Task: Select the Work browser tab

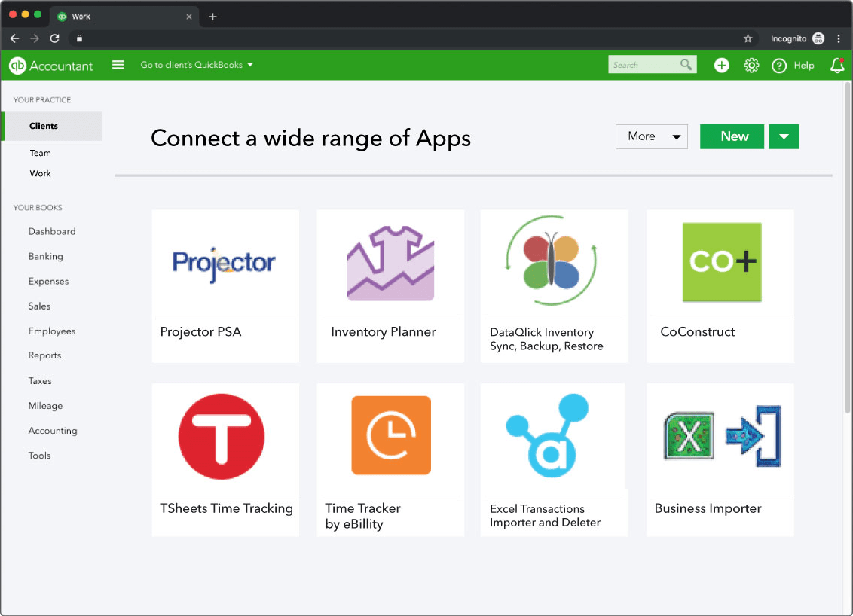Action: click(124, 17)
